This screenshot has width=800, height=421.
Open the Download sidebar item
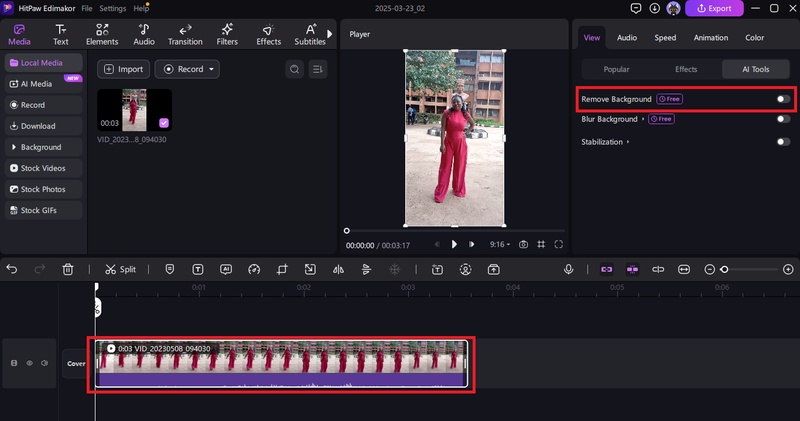(43, 126)
